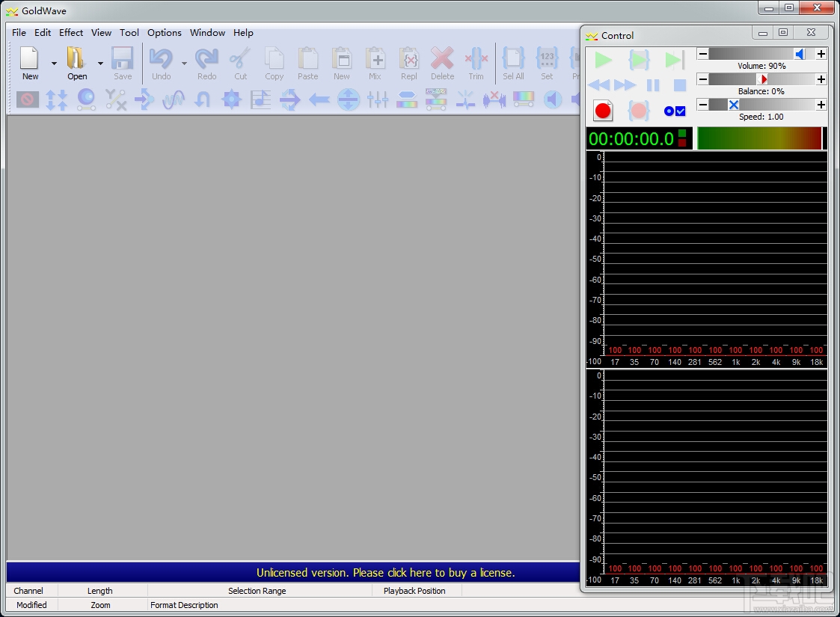Click the music note staff effect icon

point(260,99)
